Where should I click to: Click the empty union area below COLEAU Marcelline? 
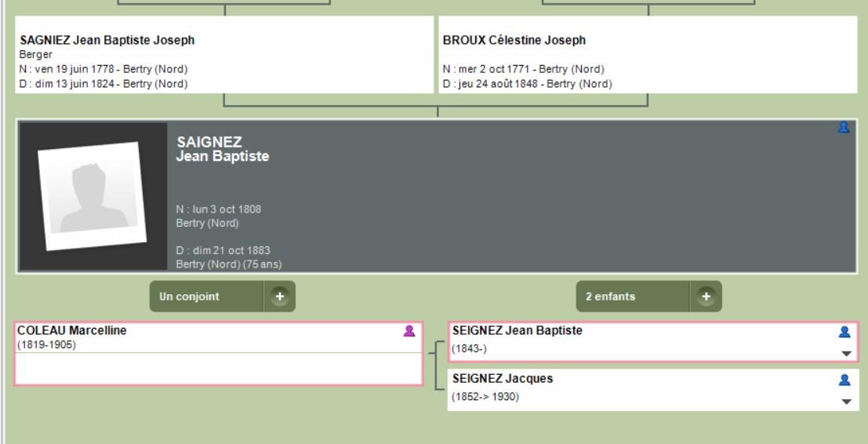219,368
